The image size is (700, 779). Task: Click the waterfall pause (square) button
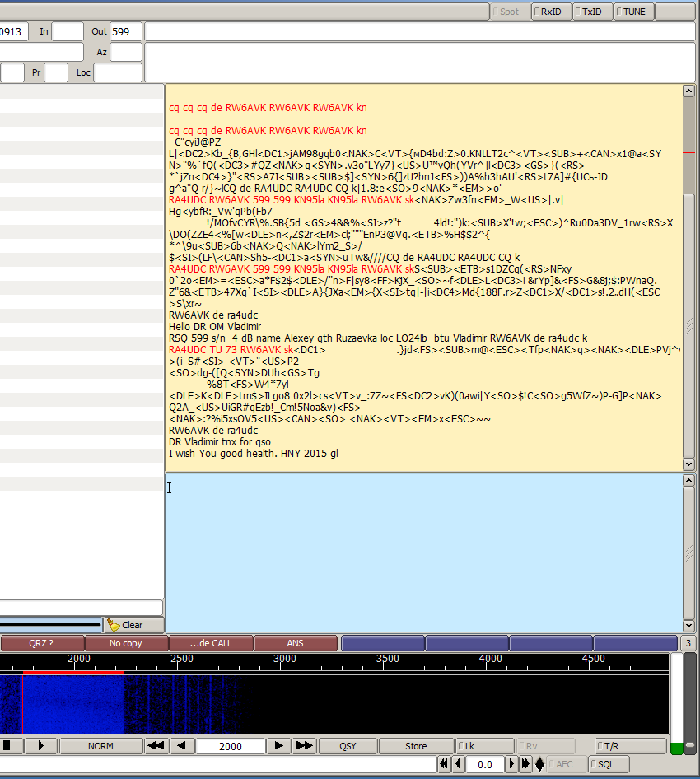pos(8,746)
